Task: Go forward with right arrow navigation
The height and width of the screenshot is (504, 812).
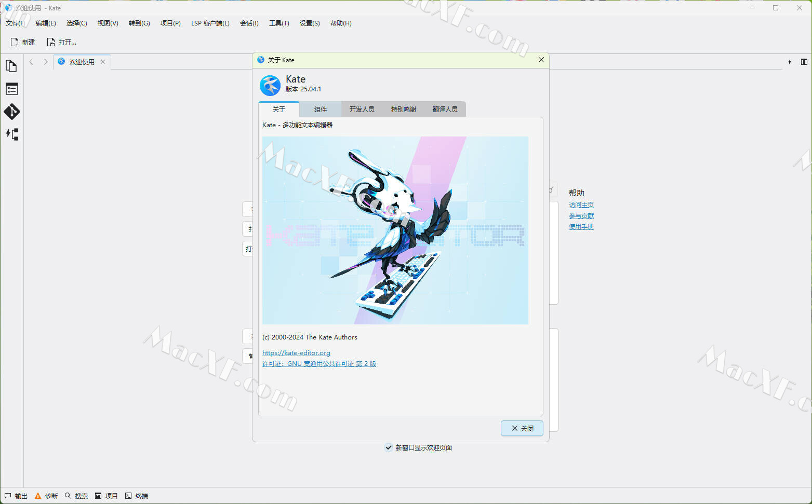Action: point(46,62)
